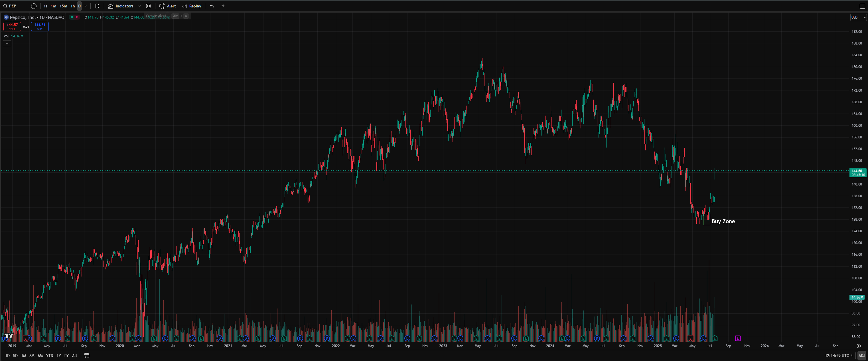Switch interval to 1m

54,6
